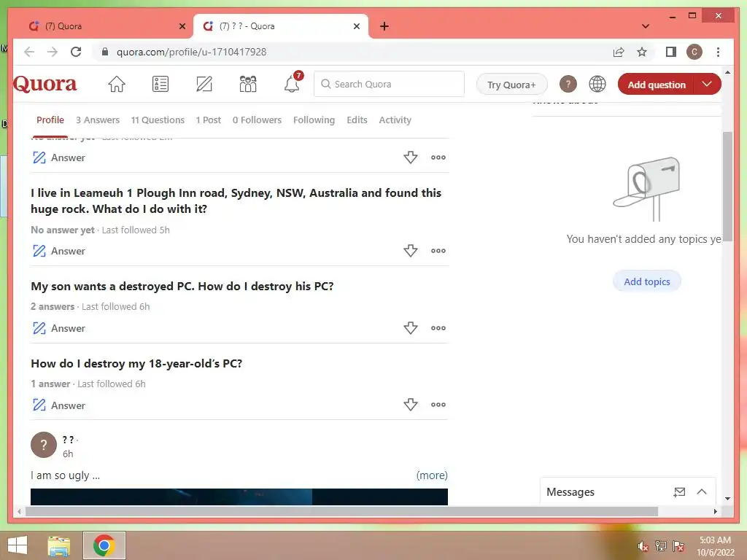Open the Spaces people icon in header

(x=248, y=85)
